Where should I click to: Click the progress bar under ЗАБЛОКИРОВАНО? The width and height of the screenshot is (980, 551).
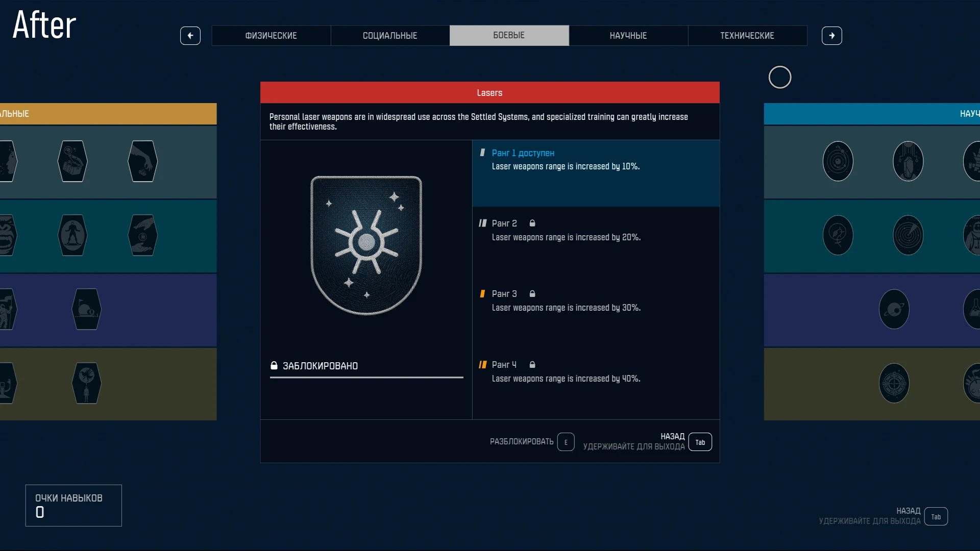tap(366, 378)
